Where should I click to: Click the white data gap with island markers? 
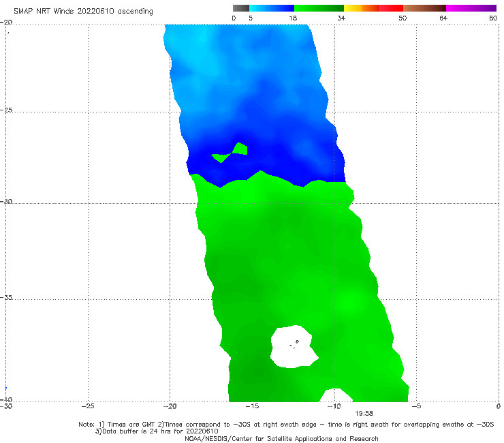coord(294,347)
